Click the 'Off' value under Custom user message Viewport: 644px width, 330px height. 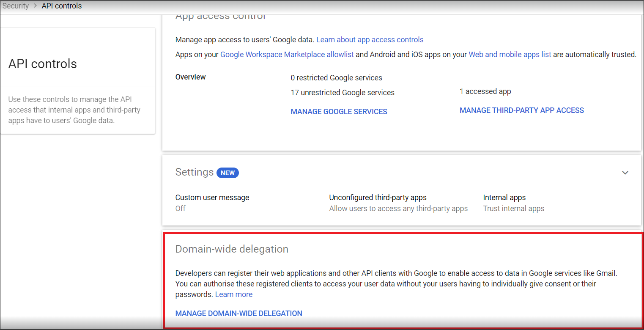click(181, 209)
